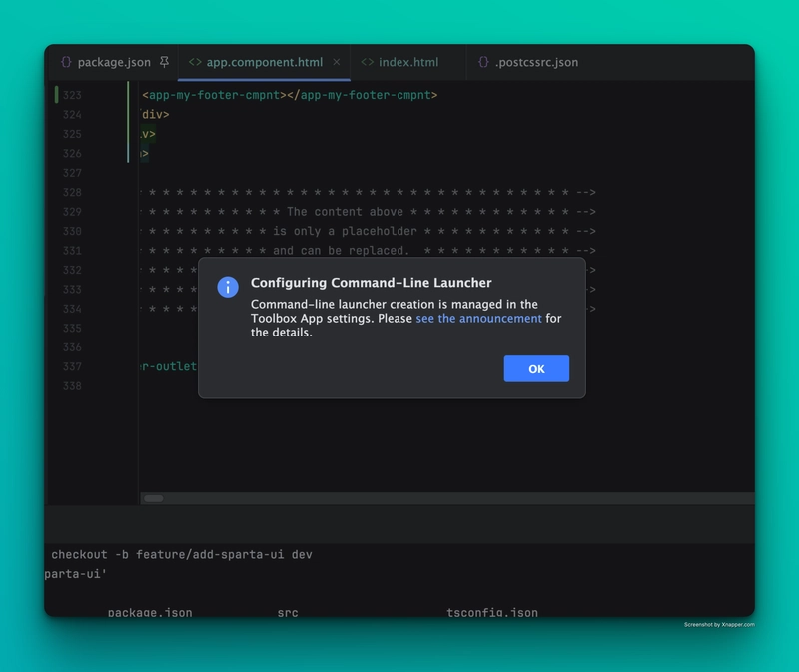Image resolution: width=799 pixels, height=672 pixels.
Task: Click line number 323 in the gutter
Action: click(72, 95)
